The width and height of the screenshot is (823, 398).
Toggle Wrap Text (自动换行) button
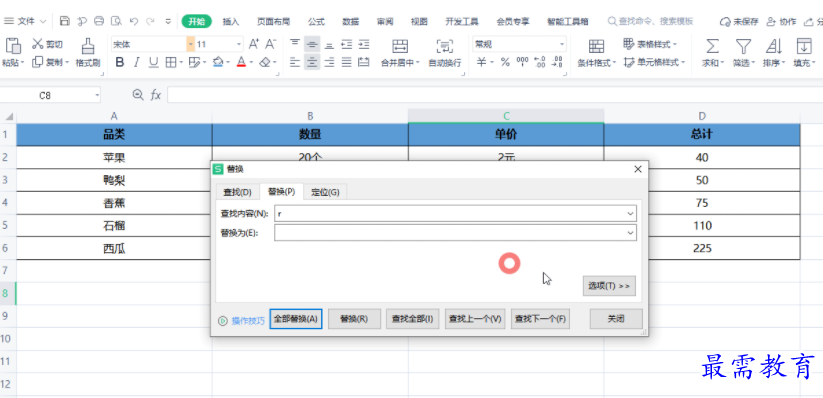tap(445, 46)
